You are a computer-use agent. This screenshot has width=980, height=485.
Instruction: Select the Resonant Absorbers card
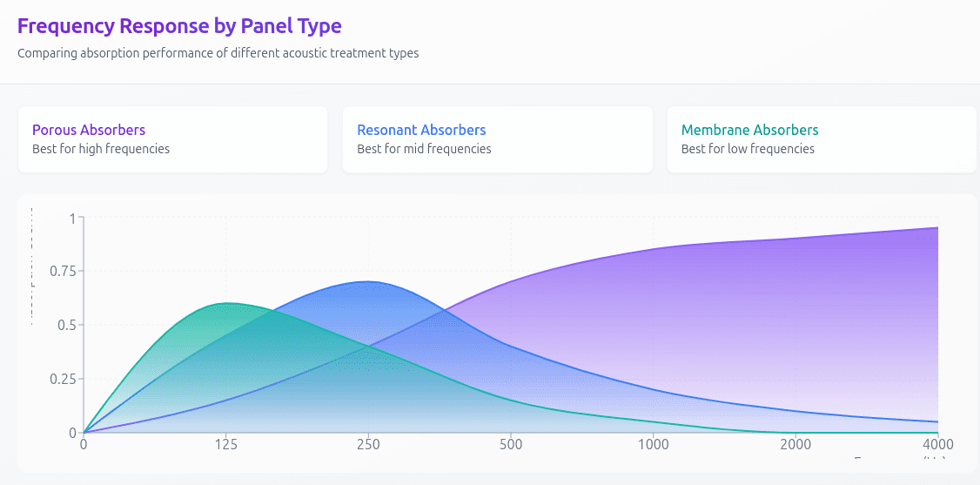(497, 139)
